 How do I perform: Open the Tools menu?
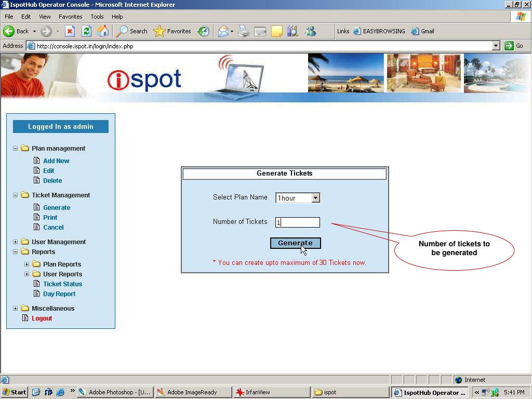click(x=97, y=17)
